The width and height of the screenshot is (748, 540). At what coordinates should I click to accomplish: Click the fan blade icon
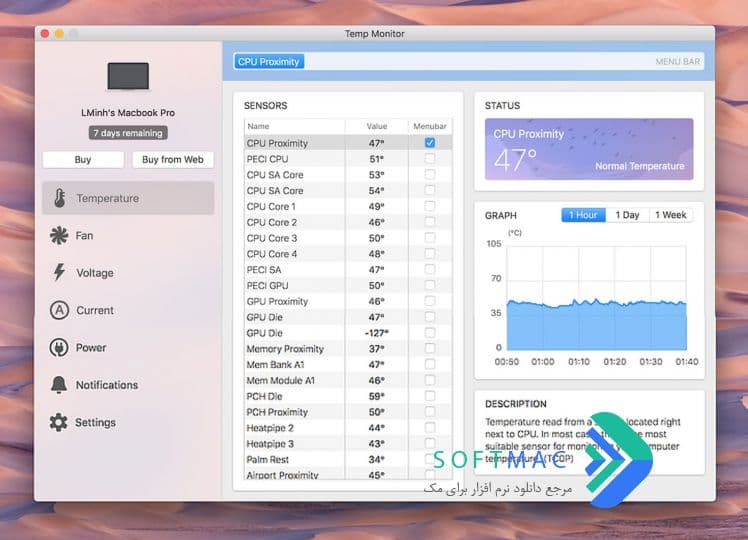tap(59, 235)
